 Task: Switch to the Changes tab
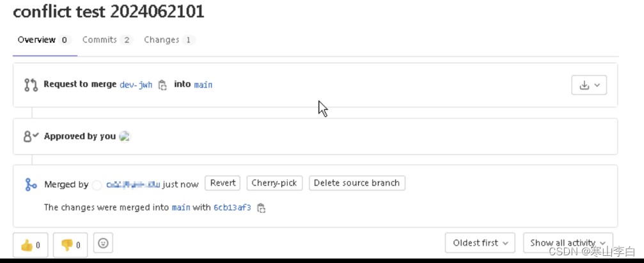coord(169,40)
